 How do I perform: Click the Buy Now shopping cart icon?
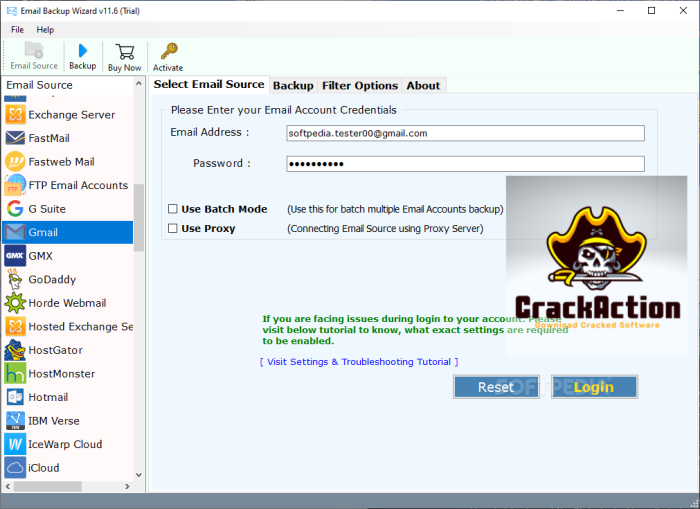click(x=125, y=51)
